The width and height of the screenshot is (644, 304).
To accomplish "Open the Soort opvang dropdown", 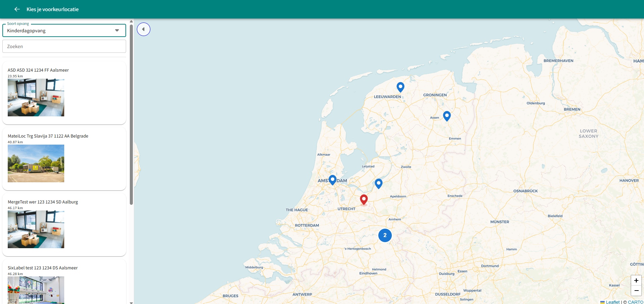I will click(x=64, y=31).
